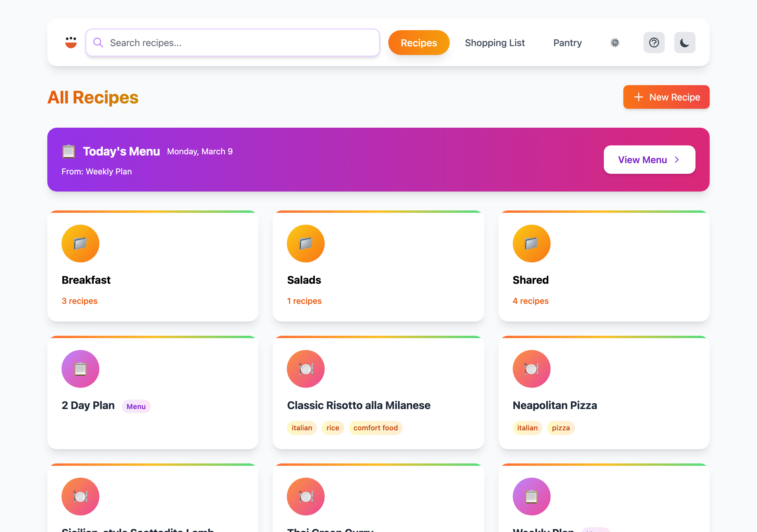
Task: Select the Recipes tab
Action: [418, 43]
